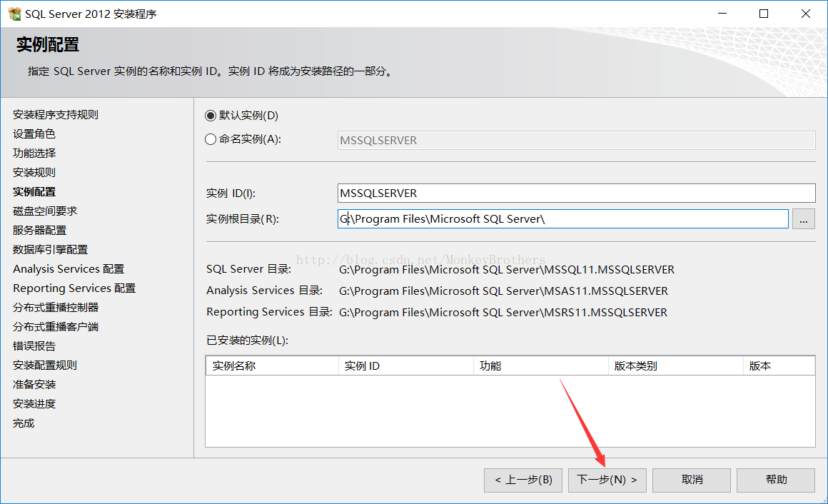Click the 帮助 help button
Screen dimensions: 828x504
(776, 480)
